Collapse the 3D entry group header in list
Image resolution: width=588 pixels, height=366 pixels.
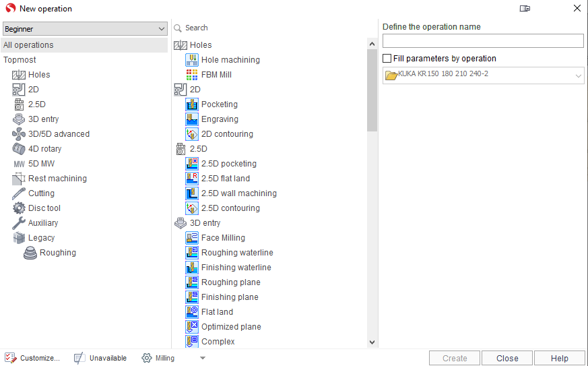pos(197,223)
